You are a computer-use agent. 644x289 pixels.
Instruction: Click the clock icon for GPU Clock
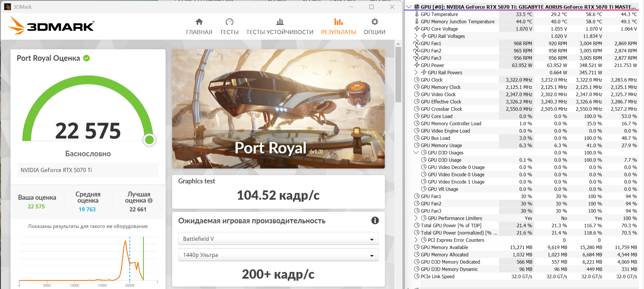[x=417, y=80]
